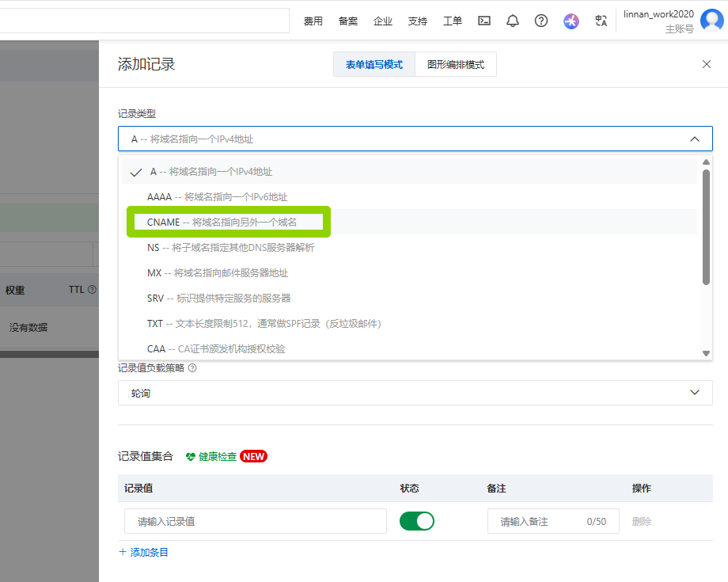Click the help icon beside 记录值负载策略
This screenshot has height=582, width=728.
pyautogui.click(x=192, y=367)
